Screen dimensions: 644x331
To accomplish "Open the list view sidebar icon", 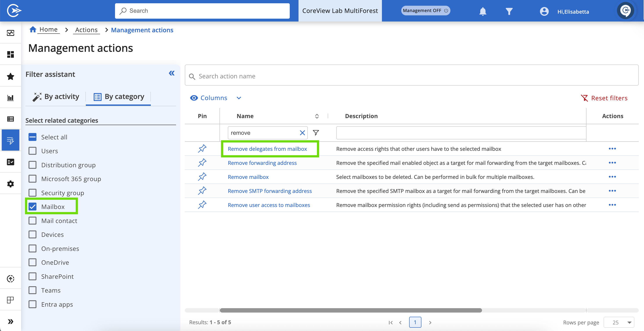I will pyautogui.click(x=11, y=119).
